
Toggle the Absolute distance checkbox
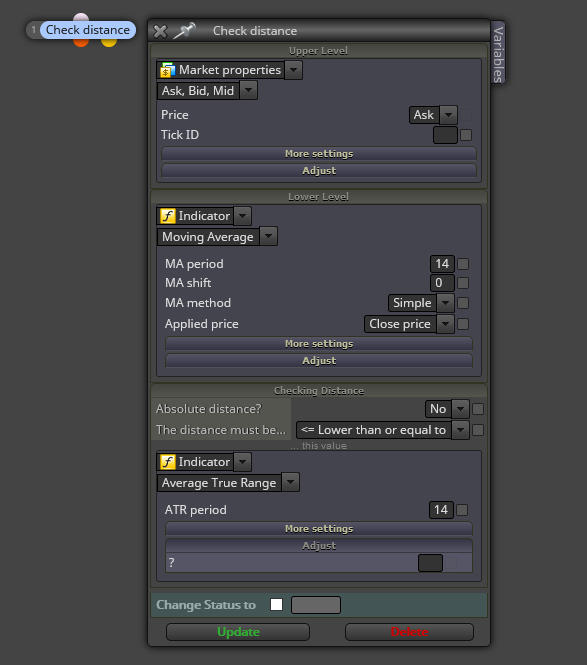(x=478, y=409)
